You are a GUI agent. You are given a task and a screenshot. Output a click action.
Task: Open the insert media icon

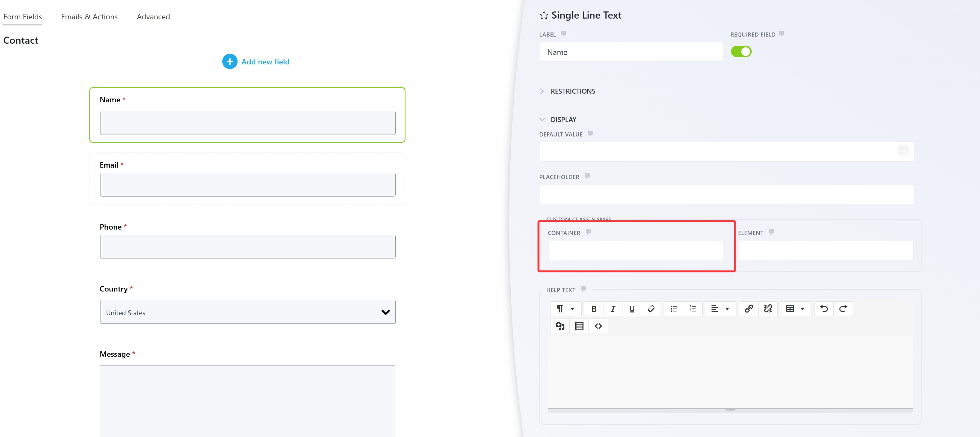point(559,326)
